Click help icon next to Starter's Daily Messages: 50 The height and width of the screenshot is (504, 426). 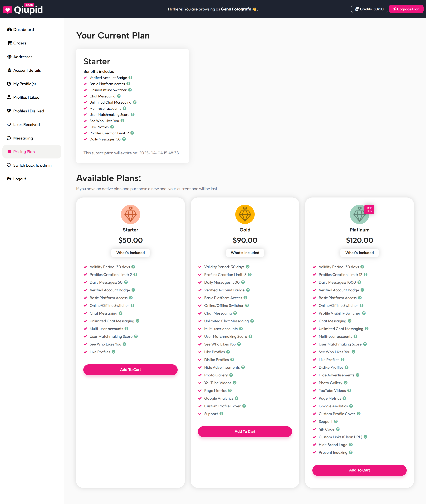tap(126, 282)
